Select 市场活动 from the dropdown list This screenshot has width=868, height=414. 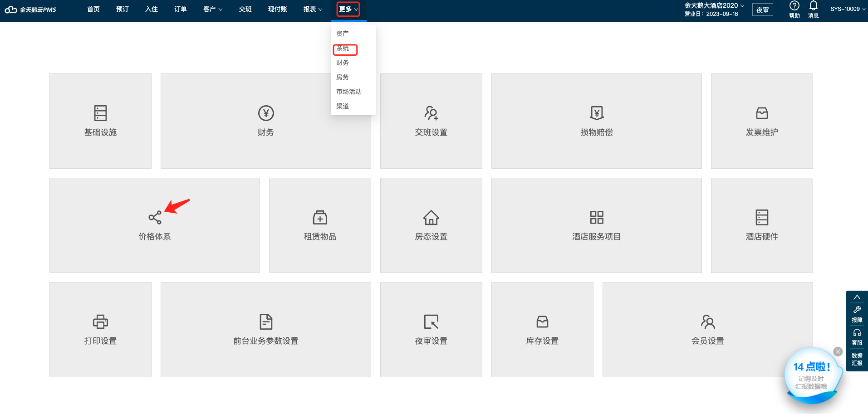(x=349, y=92)
